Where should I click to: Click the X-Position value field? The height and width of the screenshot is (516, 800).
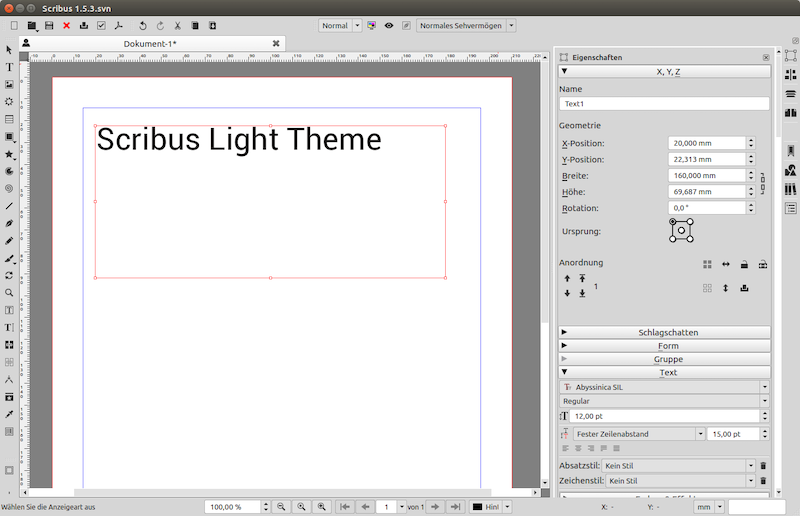click(x=707, y=143)
